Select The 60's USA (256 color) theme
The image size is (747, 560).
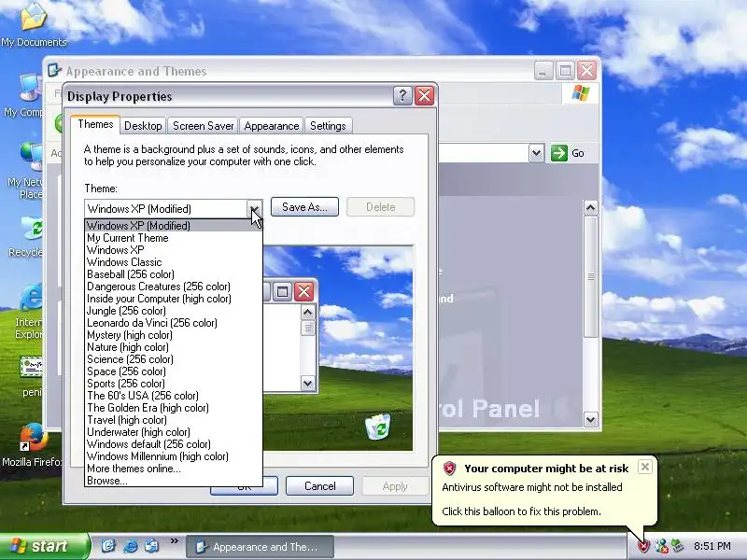point(174,396)
